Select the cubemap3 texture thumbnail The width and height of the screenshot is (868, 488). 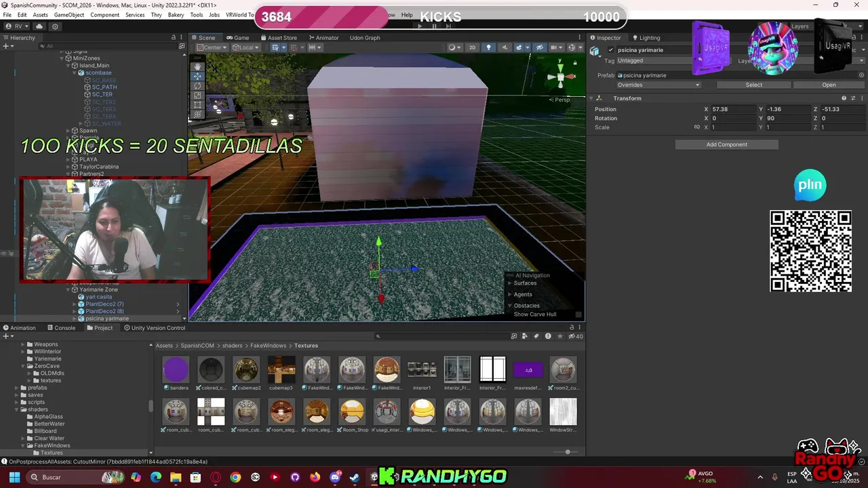(281, 370)
